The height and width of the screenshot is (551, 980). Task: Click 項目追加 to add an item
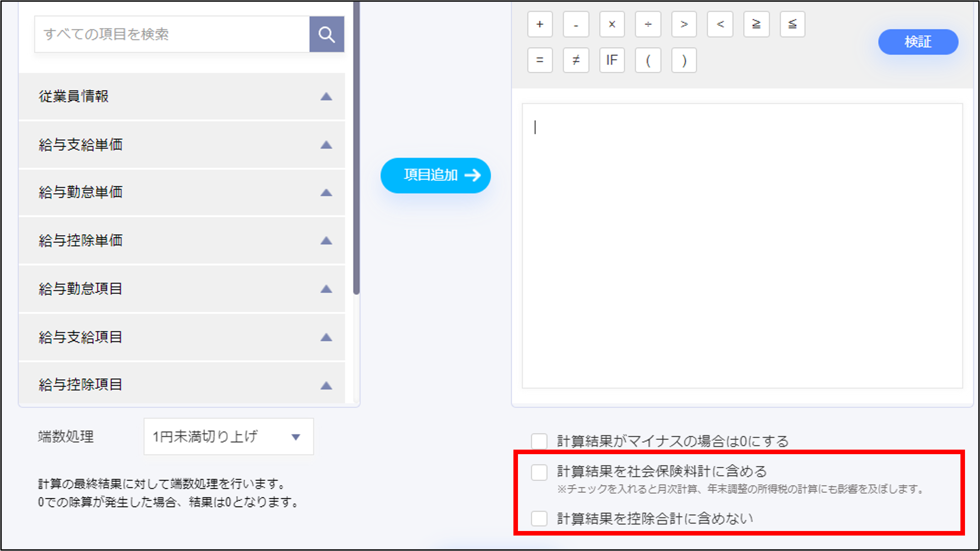tap(435, 175)
